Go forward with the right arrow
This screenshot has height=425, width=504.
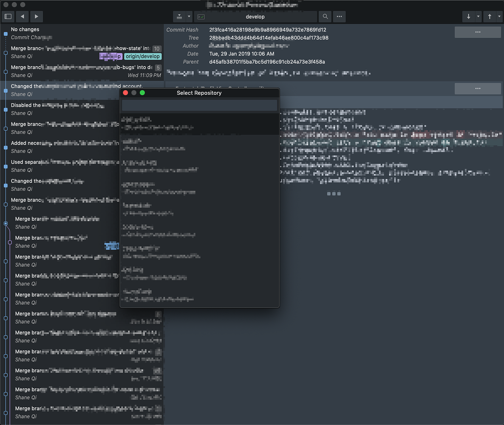(36, 17)
